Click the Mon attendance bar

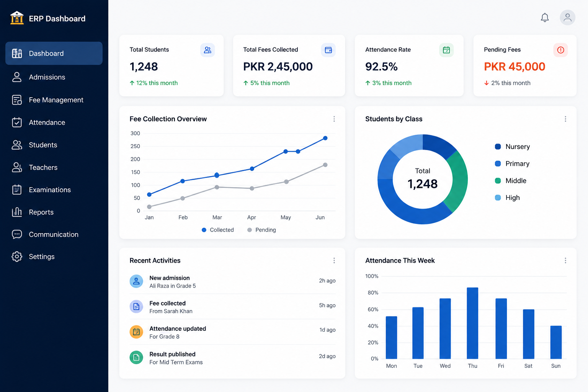(391, 337)
